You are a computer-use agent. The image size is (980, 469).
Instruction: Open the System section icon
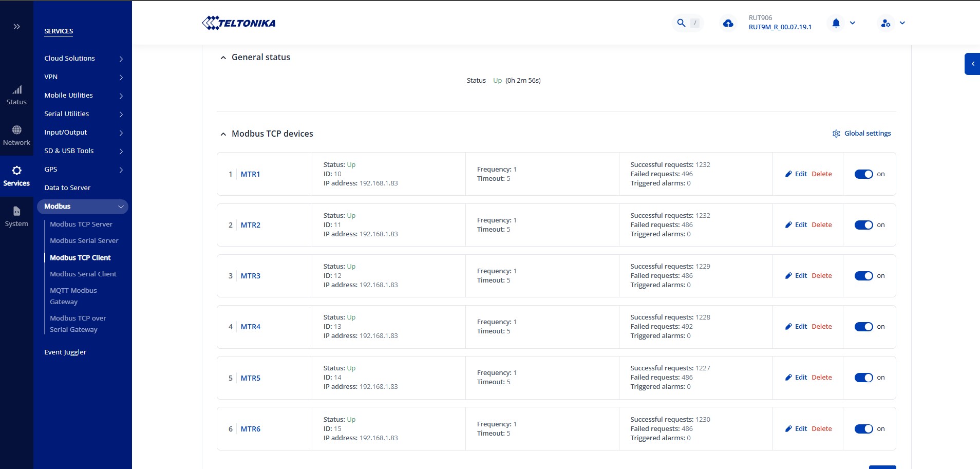coord(16,216)
